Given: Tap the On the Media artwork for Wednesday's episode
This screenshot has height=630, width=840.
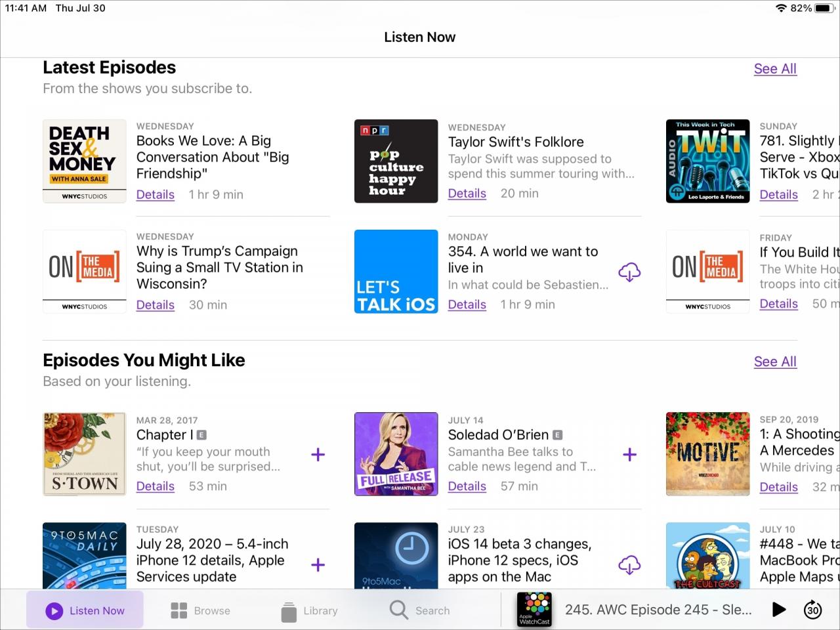Looking at the screenshot, I should pyautogui.click(x=85, y=272).
